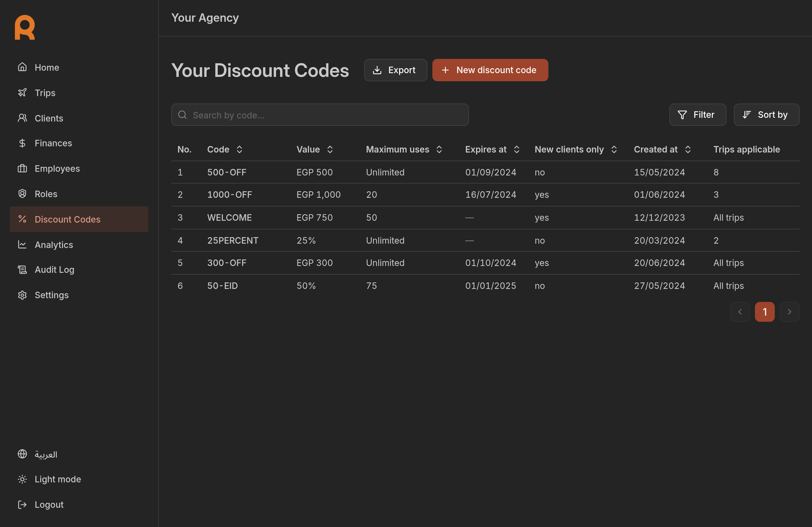Go to Clients page
This screenshot has width=812, height=527.
click(48, 118)
